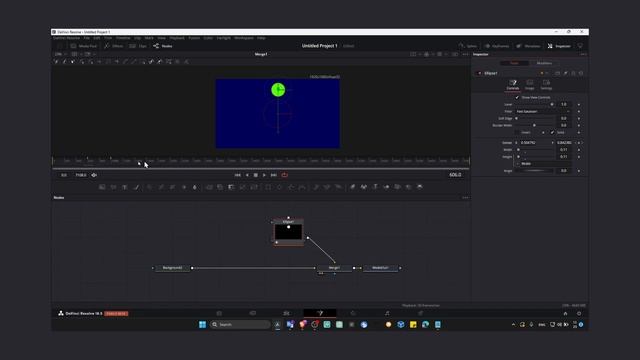This screenshot has width=640, height=360.
Task: Open the Media Pool panel
Action: [84, 46]
